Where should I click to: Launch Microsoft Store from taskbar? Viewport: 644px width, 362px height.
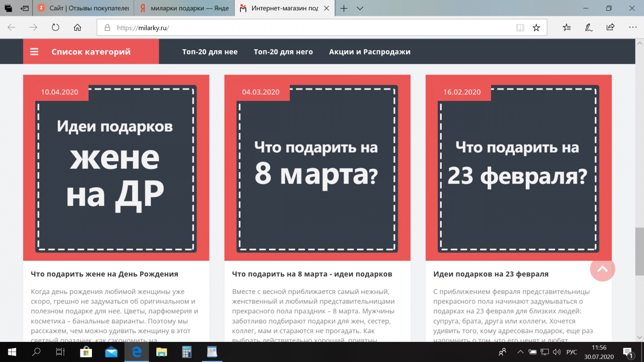point(86,352)
